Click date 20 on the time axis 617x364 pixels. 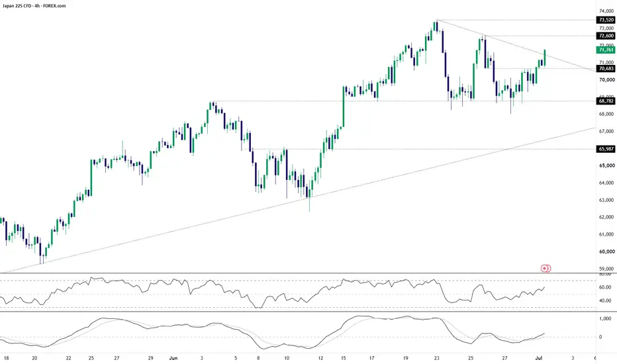point(34,358)
